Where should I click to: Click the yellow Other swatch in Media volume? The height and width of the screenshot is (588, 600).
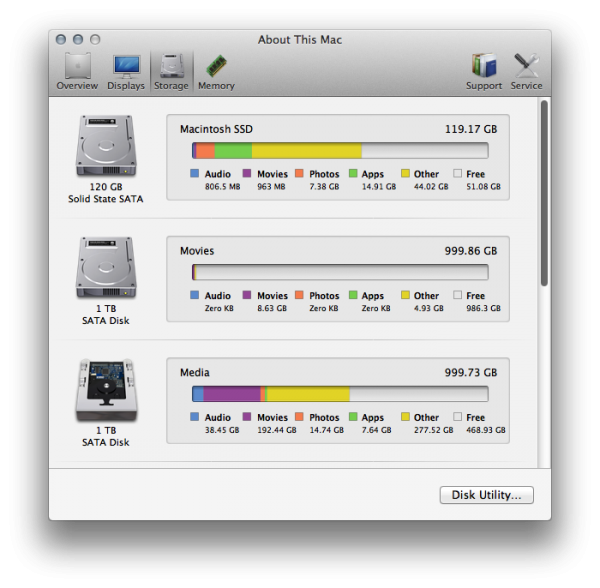[x=405, y=417]
